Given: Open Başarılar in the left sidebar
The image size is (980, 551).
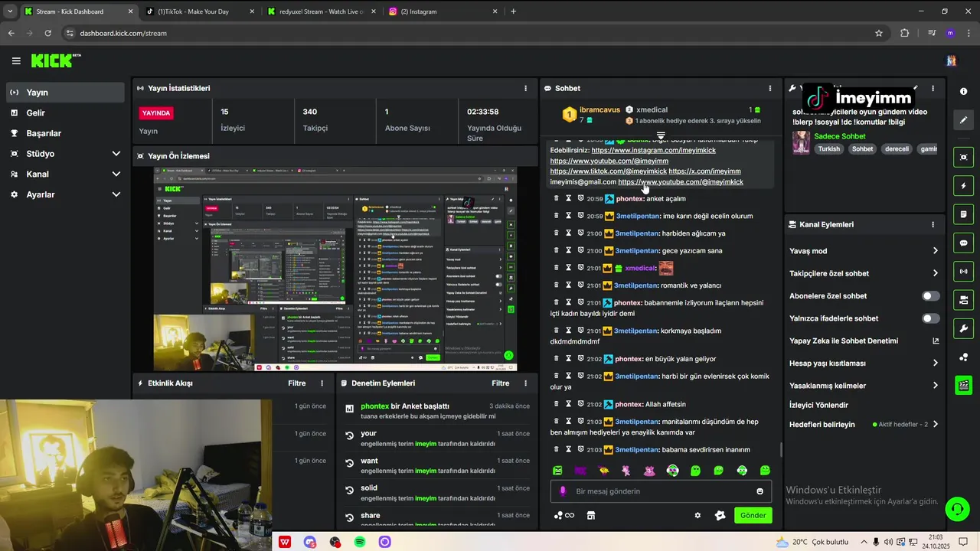Looking at the screenshot, I should click(66, 133).
